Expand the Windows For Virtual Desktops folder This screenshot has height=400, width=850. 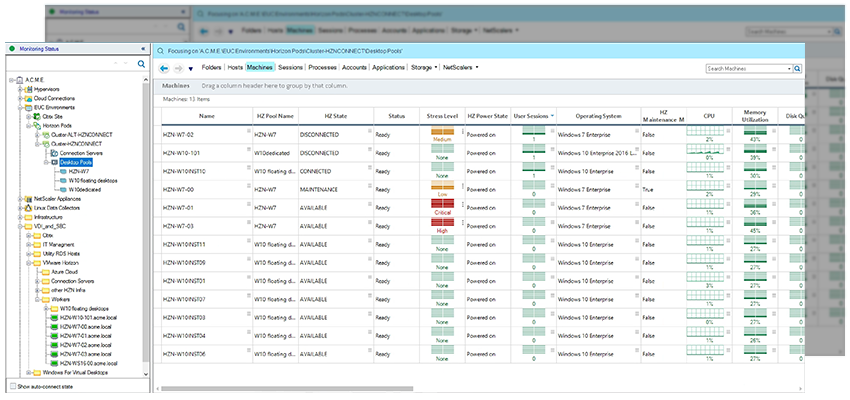(x=29, y=373)
